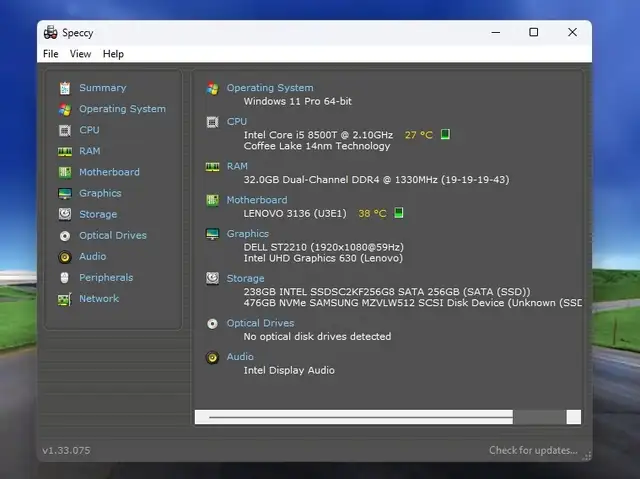Click text Intel UHD Graphics 630 (Lenovo)
This screenshot has width=640, height=479.
[x=323, y=258]
